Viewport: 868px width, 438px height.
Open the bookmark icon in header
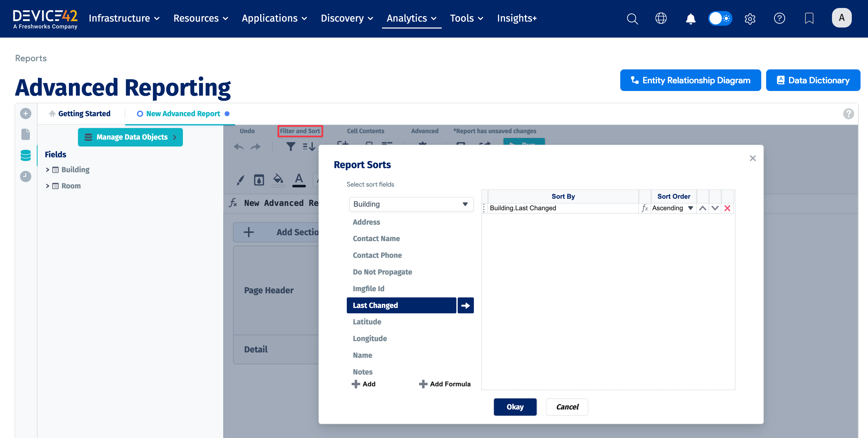coord(809,18)
